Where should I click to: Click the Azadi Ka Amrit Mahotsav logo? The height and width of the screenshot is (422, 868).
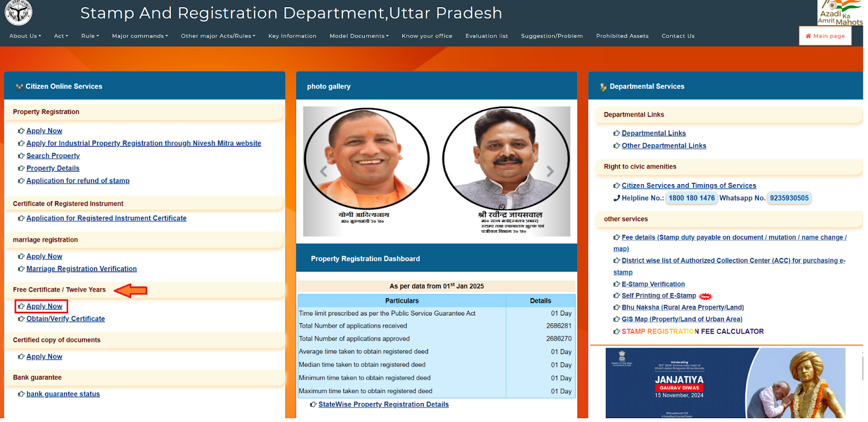pos(840,12)
